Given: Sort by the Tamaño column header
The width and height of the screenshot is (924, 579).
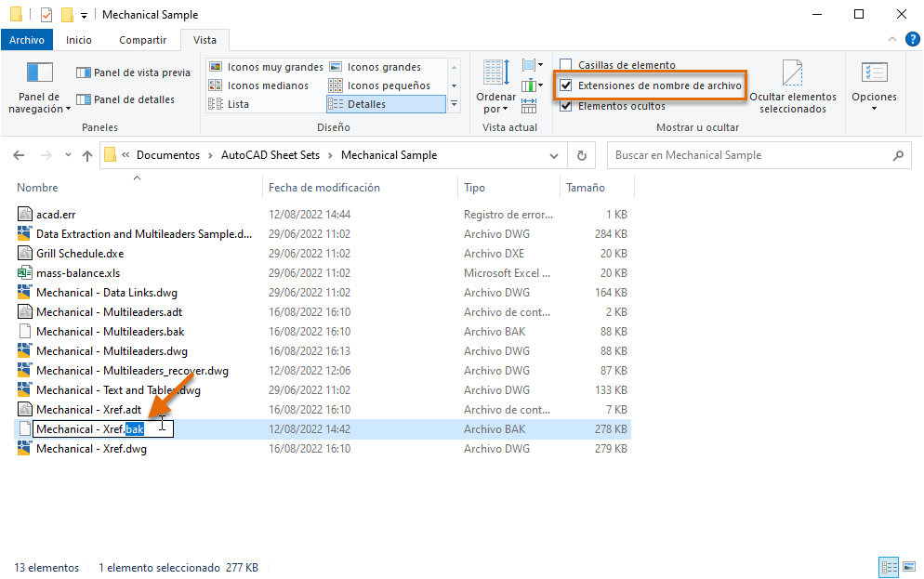Looking at the screenshot, I should click(597, 188).
